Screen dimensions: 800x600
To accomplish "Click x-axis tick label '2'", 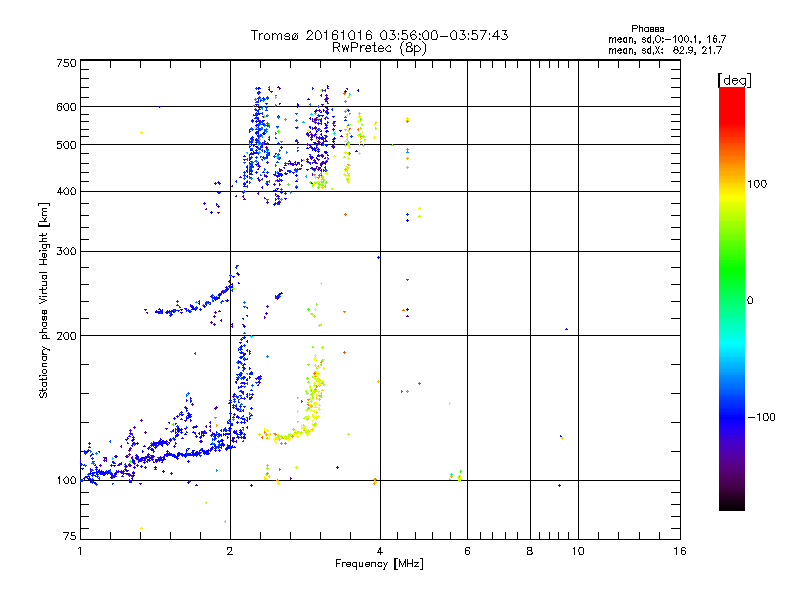I will point(230,551).
